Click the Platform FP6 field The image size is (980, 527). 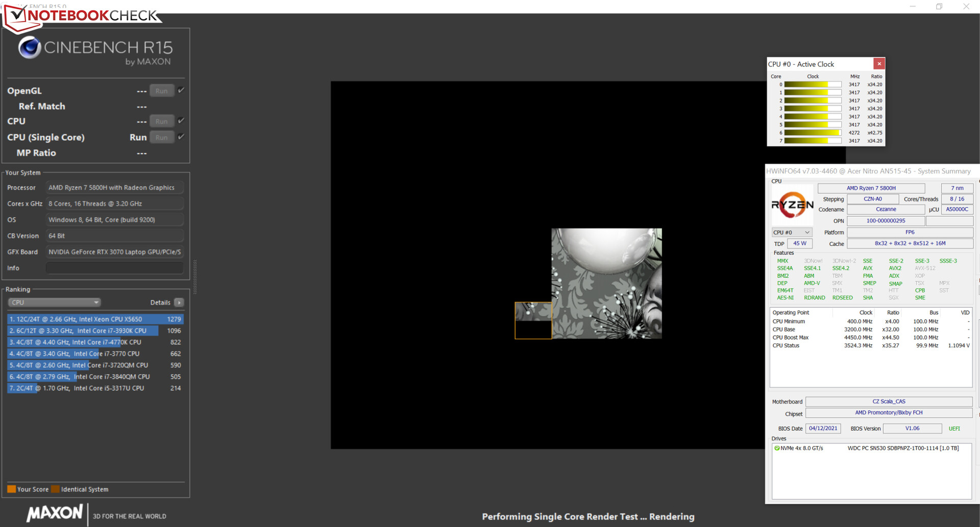[x=910, y=233]
